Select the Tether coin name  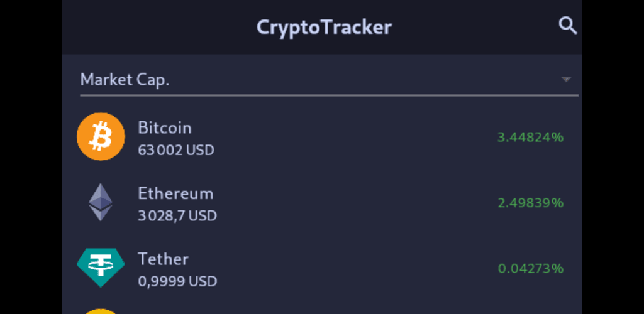[x=164, y=259]
